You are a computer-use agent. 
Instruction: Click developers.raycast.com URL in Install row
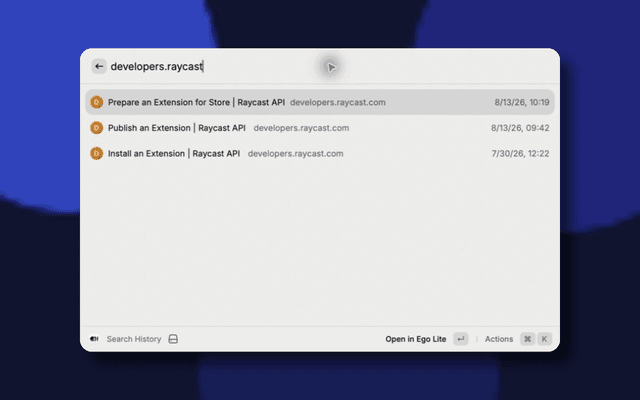click(x=296, y=154)
